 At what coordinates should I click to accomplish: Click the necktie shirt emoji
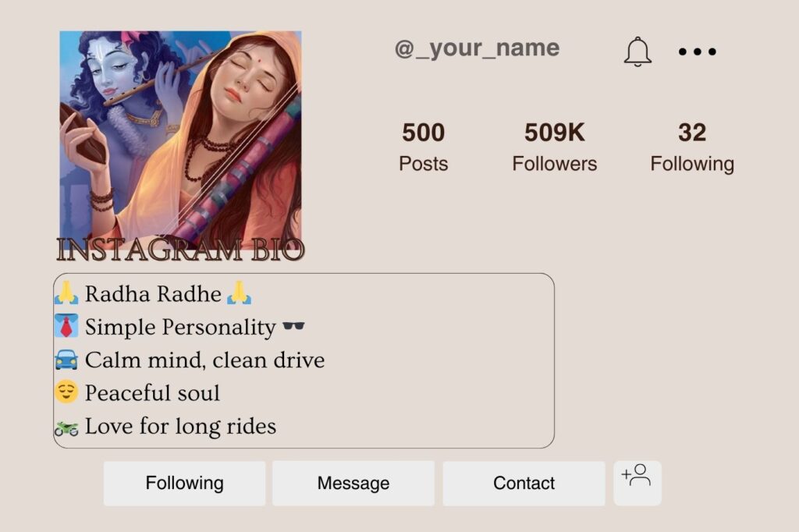[67, 326]
